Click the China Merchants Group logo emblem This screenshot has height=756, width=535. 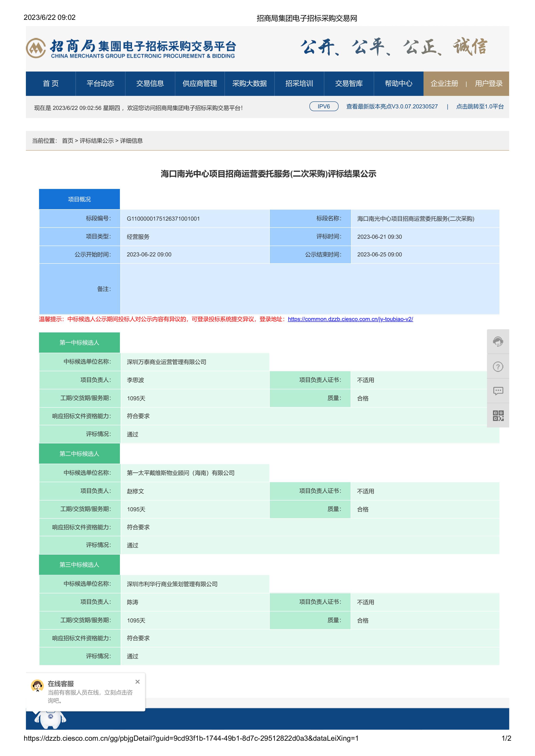[36, 48]
